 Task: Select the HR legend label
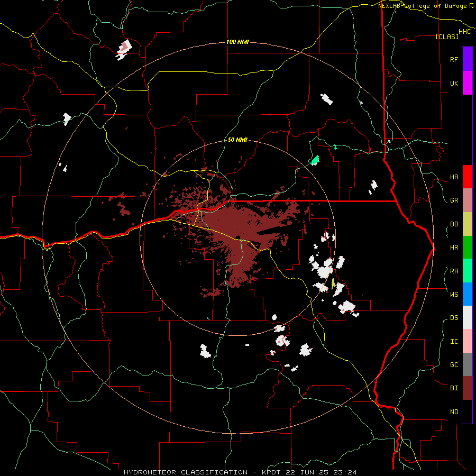(454, 248)
